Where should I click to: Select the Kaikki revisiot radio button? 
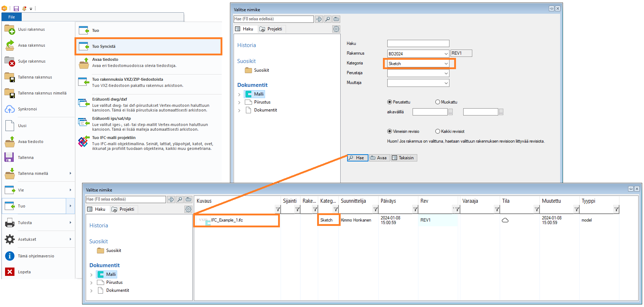point(438,131)
